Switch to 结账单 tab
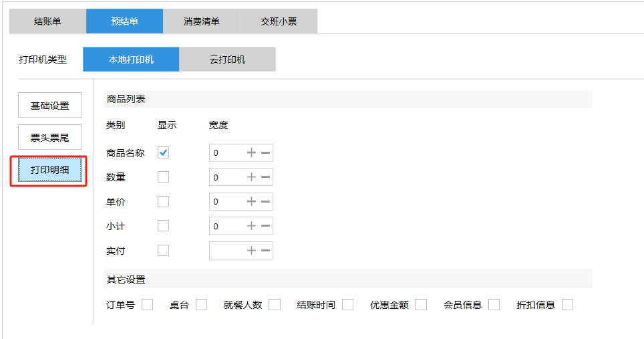 tap(47, 21)
